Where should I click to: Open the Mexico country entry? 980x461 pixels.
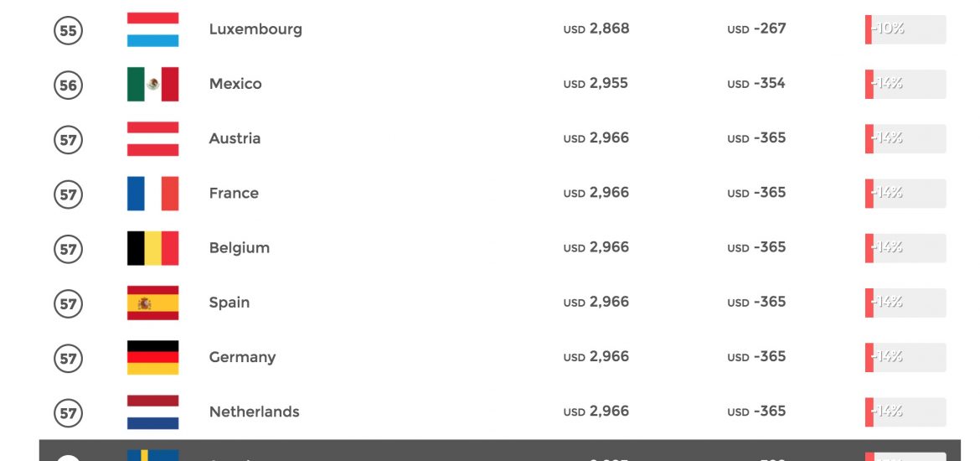pos(235,84)
